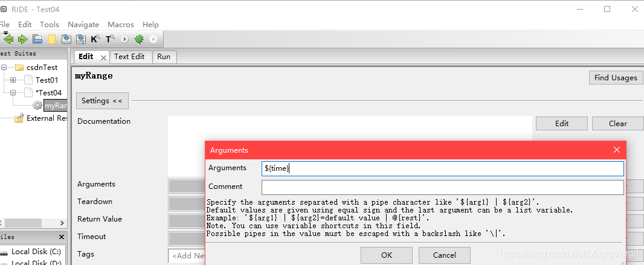Collapse the csdnTest tree node
The height and width of the screenshot is (265, 644).
pyautogui.click(x=4, y=67)
